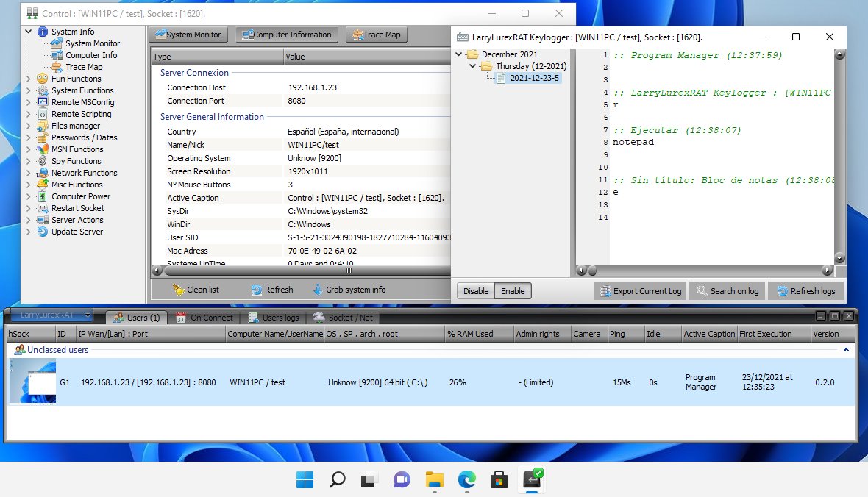Collapse Thursday (12-2021) folder
The width and height of the screenshot is (868, 497).
(473, 66)
